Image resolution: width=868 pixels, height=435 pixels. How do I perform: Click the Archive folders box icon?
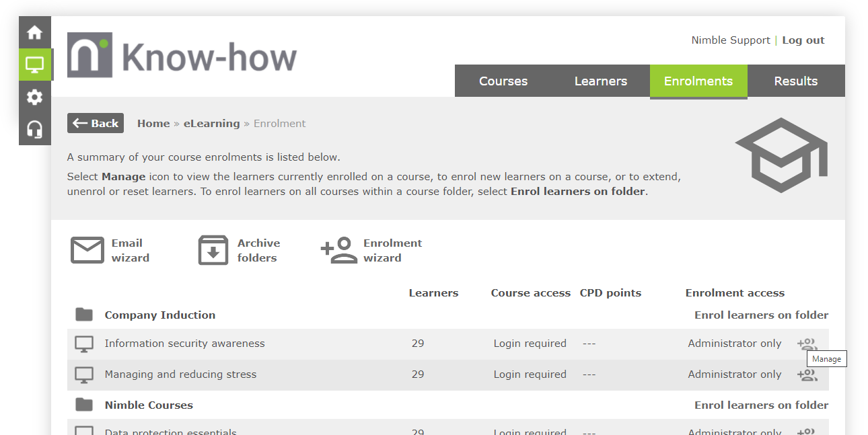click(x=213, y=250)
